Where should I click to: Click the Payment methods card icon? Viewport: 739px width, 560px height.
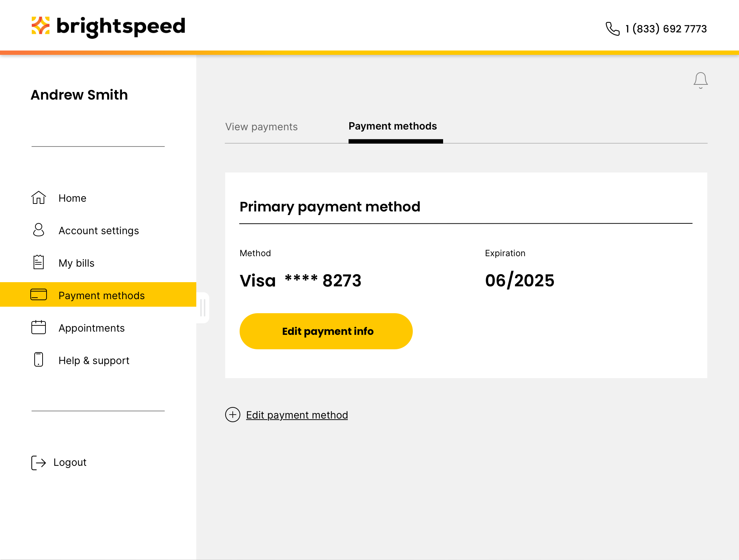[39, 295]
